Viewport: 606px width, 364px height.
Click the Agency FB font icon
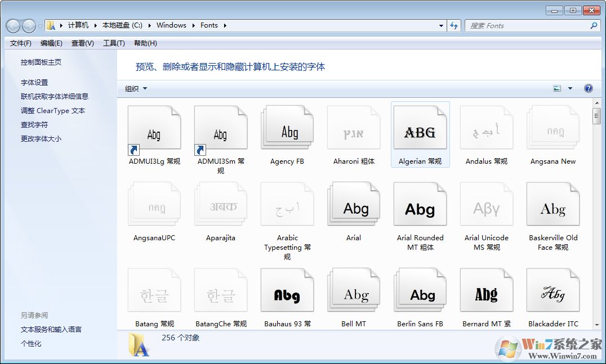[x=287, y=129]
